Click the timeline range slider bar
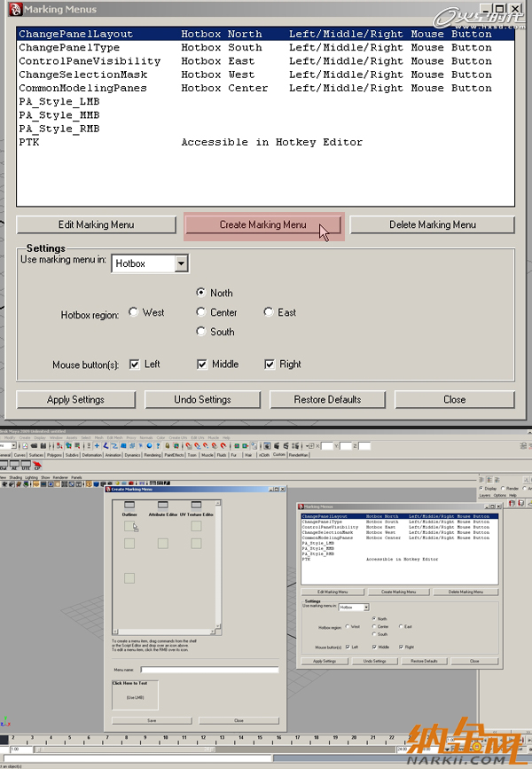532x769 pixels. [x=127, y=749]
